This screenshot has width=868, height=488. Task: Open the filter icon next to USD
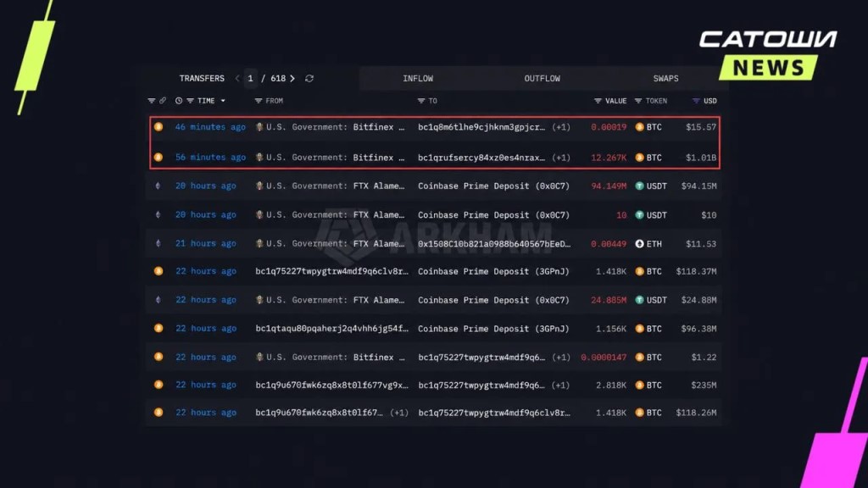click(696, 101)
